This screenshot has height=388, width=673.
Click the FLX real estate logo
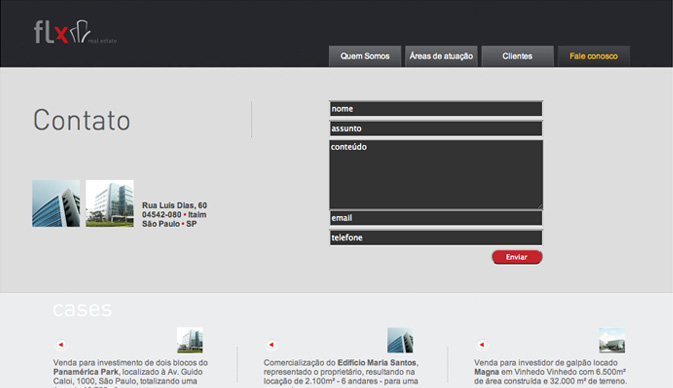coord(75,32)
